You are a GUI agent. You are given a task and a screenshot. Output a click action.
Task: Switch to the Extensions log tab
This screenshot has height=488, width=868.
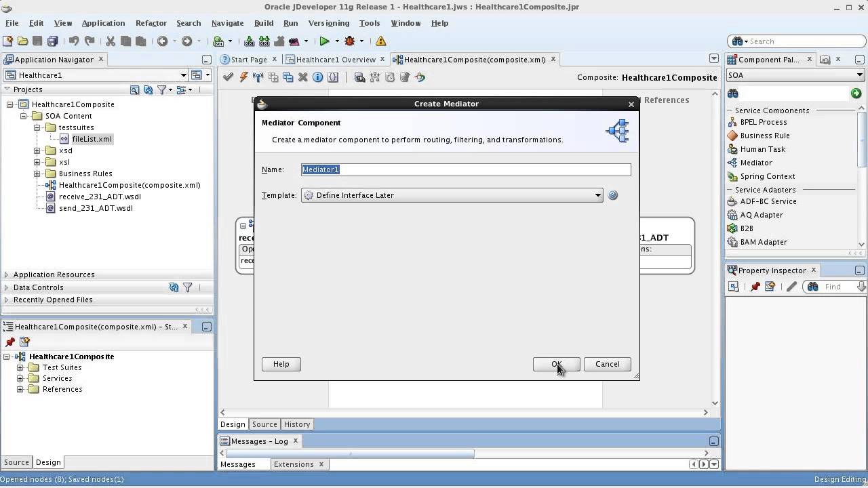point(294,464)
